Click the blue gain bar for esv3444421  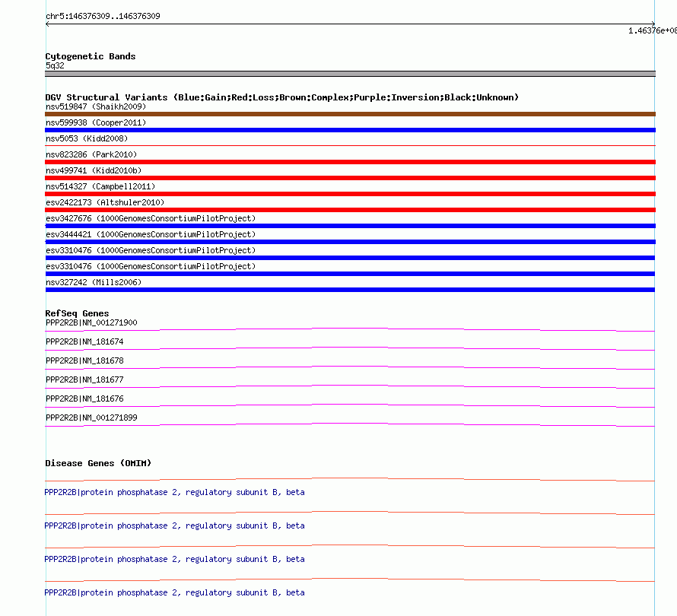[350, 242]
